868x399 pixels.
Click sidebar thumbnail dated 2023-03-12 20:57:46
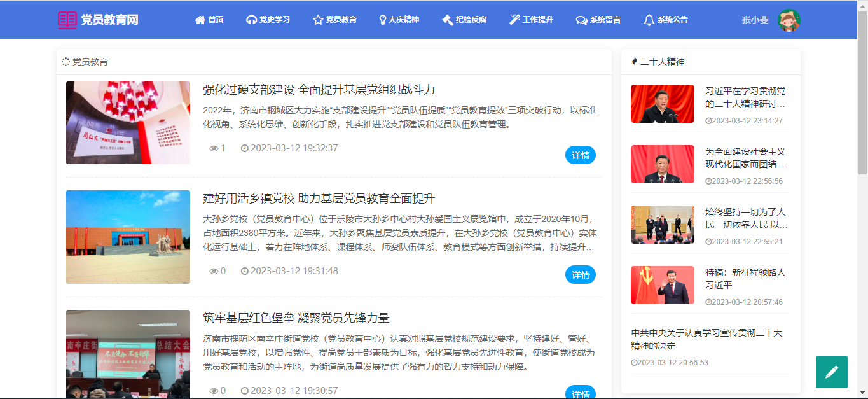click(x=663, y=285)
